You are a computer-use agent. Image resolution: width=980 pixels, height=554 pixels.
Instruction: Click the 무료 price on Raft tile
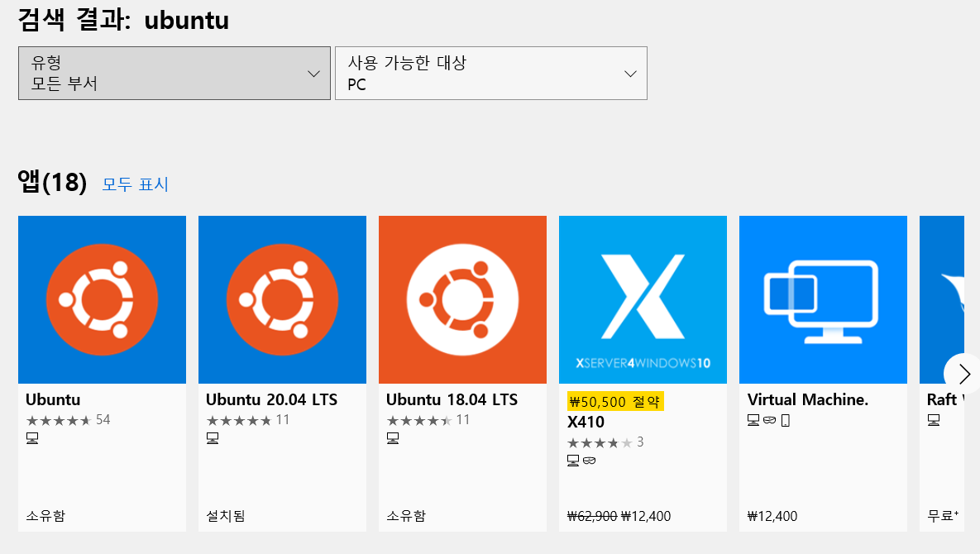pyautogui.click(x=943, y=516)
